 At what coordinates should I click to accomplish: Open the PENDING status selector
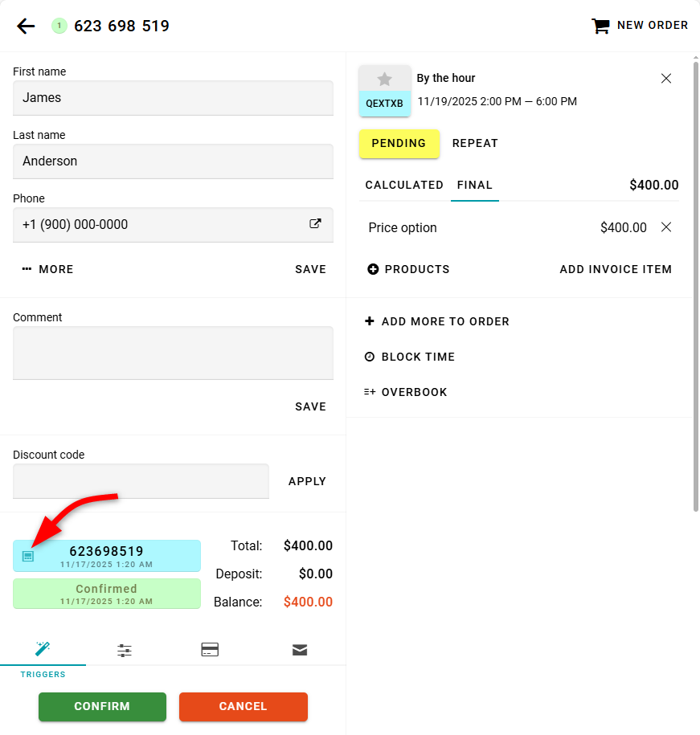tap(399, 144)
